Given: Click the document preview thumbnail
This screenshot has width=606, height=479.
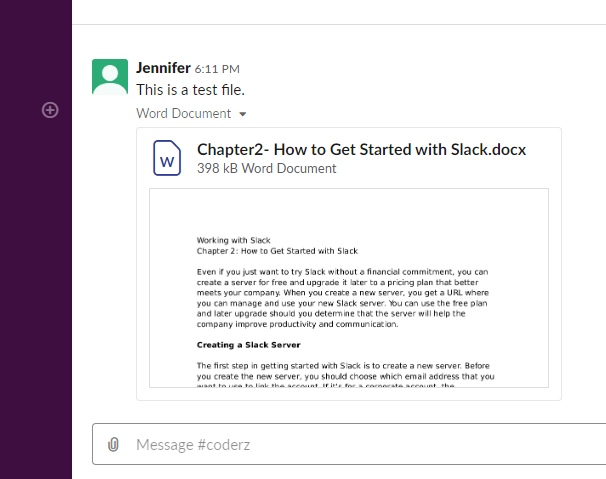Looking at the screenshot, I should 349,288.
